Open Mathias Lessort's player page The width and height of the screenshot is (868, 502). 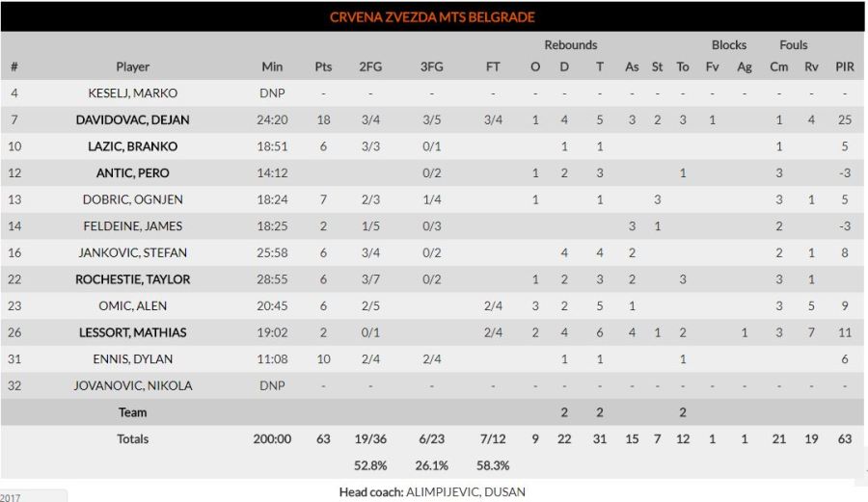pyautogui.click(x=133, y=332)
